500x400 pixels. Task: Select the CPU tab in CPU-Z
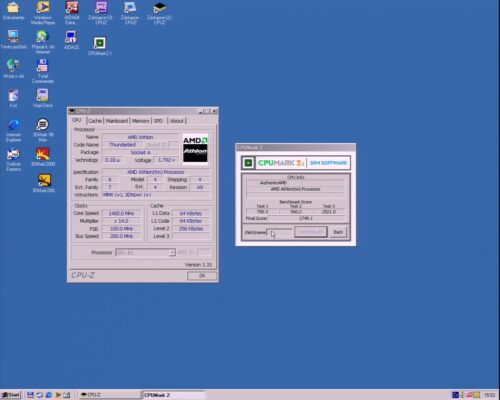77,120
